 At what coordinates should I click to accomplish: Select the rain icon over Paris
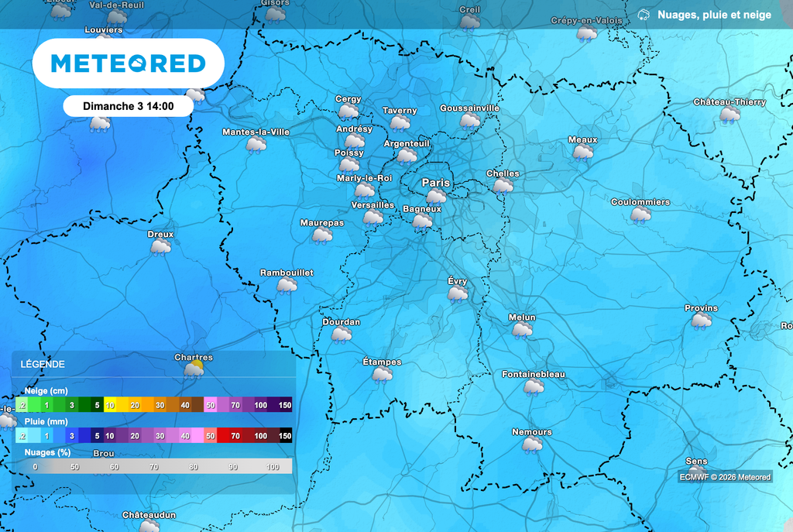tap(436, 195)
